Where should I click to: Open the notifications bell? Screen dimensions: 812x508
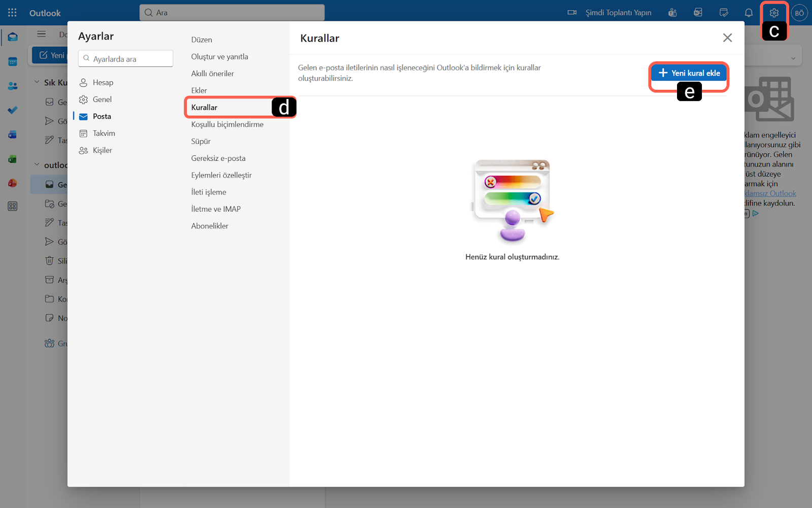(x=749, y=13)
